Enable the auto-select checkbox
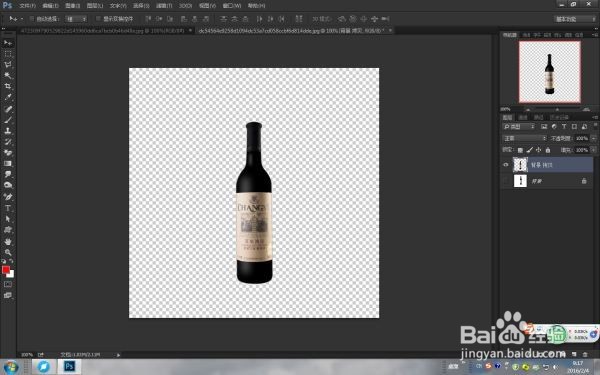 [32, 19]
